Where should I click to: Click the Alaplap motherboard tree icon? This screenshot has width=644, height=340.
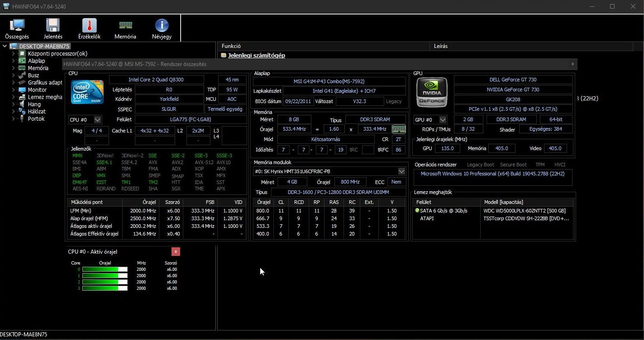pyautogui.click(x=22, y=61)
